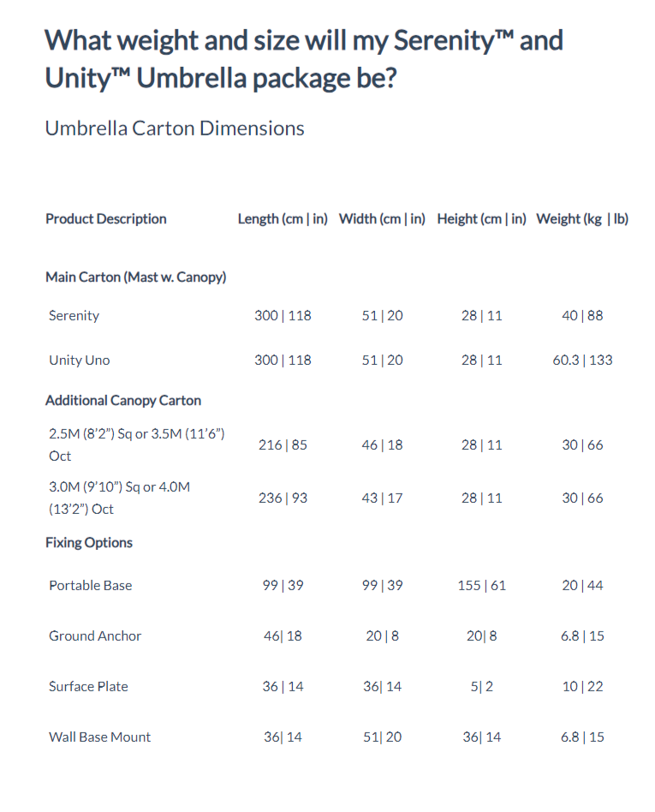The image size is (655, 812).
Task: Select the Additional Canopy Carton section label
Action: coord(123,401)
